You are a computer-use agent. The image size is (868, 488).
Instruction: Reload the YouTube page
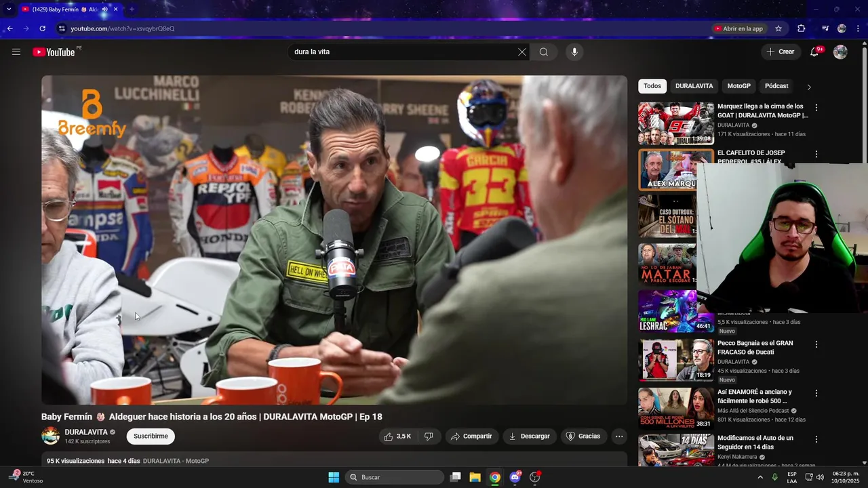42,28
